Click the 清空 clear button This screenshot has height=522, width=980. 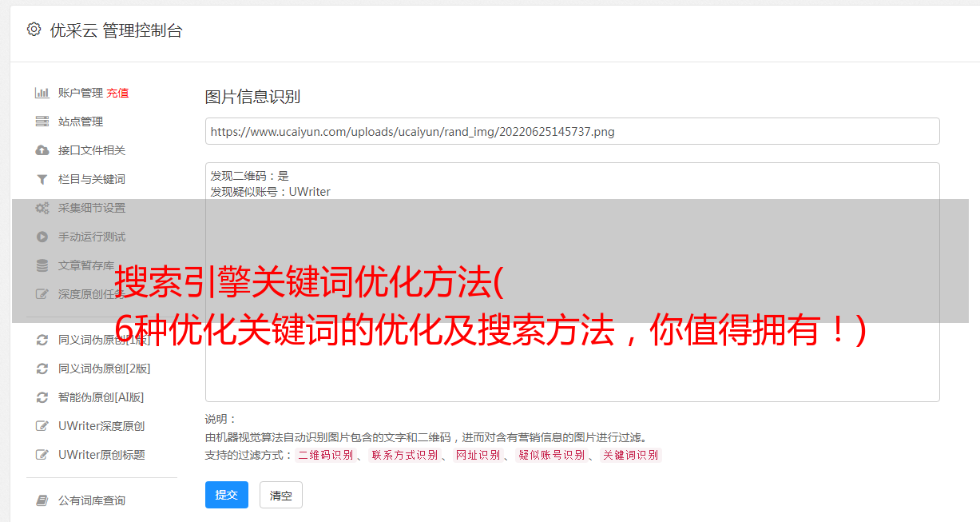click(281, 495)
